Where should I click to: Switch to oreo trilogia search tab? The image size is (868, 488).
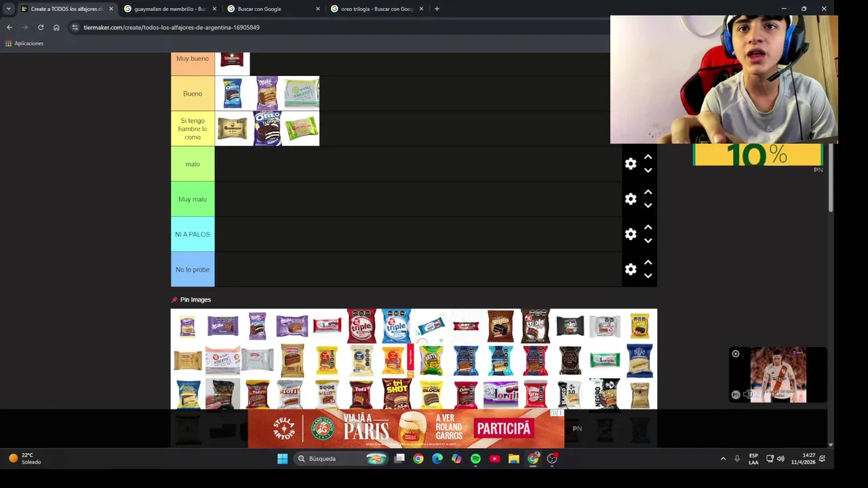pos(376,9)
